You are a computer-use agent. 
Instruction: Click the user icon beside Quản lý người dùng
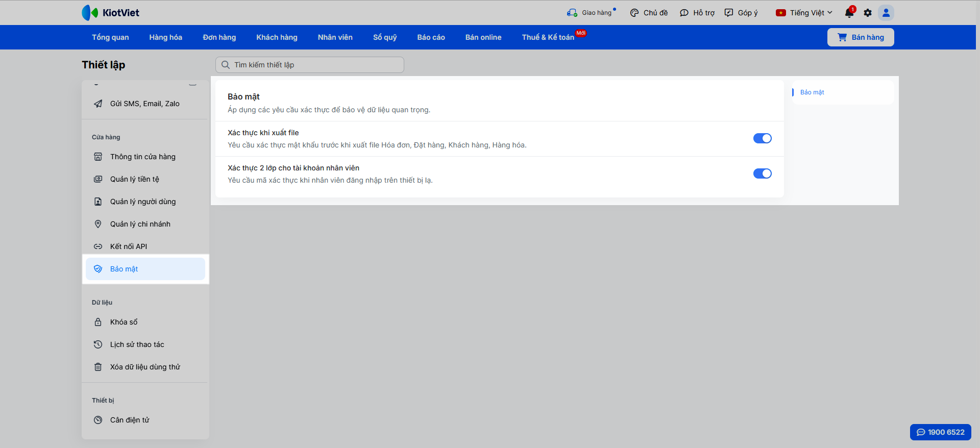tap(98, 202)
